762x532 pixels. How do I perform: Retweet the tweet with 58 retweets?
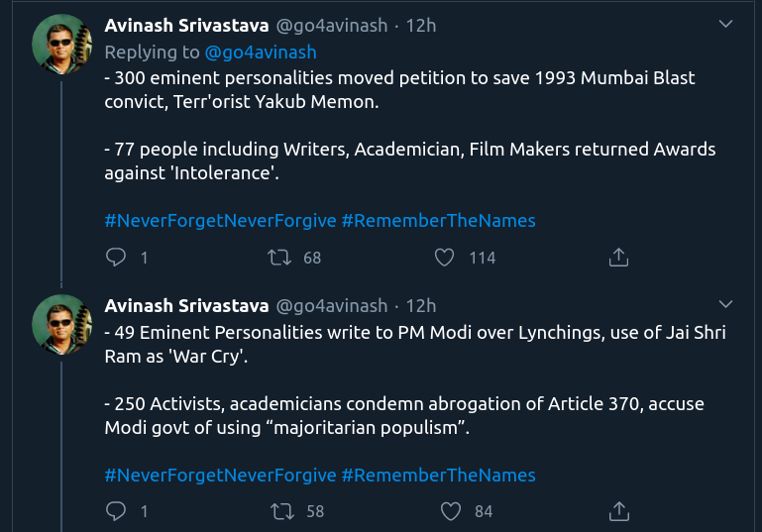coord(280,511)
